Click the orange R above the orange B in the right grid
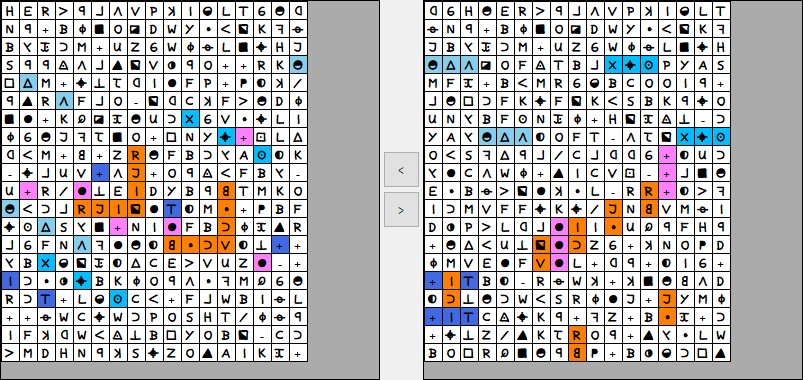 coord(576,335)
